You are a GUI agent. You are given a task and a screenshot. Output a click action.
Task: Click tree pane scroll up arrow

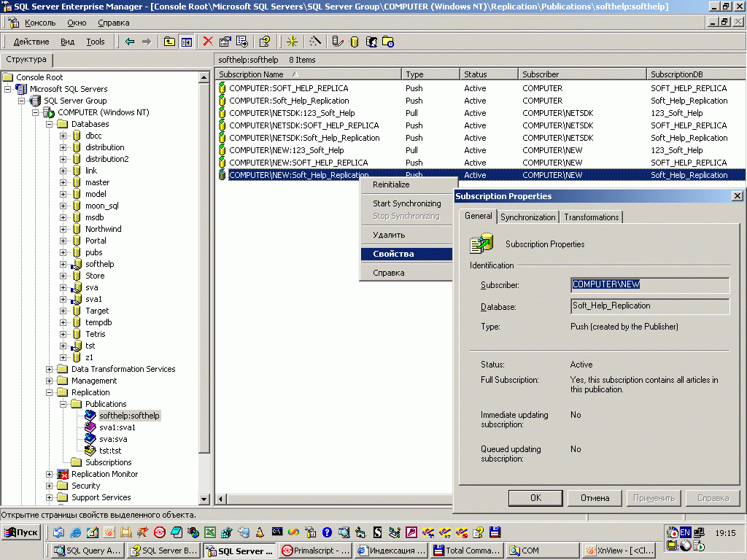[204, 77]
